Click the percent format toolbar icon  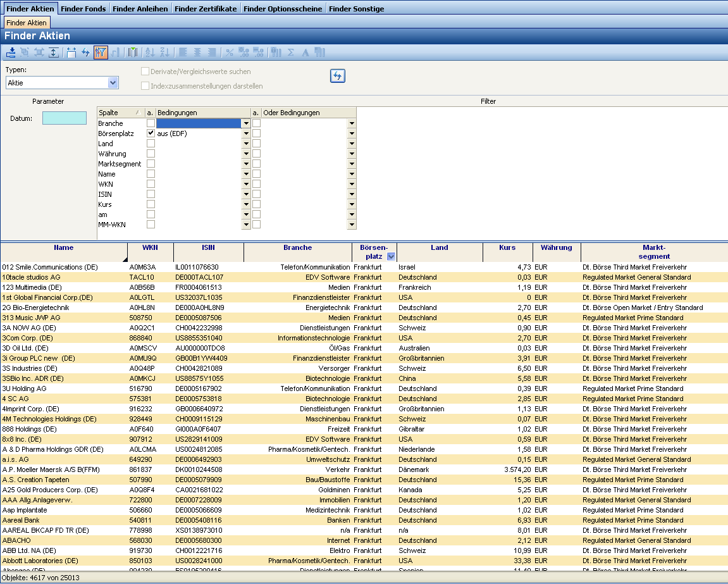point(230,53)
